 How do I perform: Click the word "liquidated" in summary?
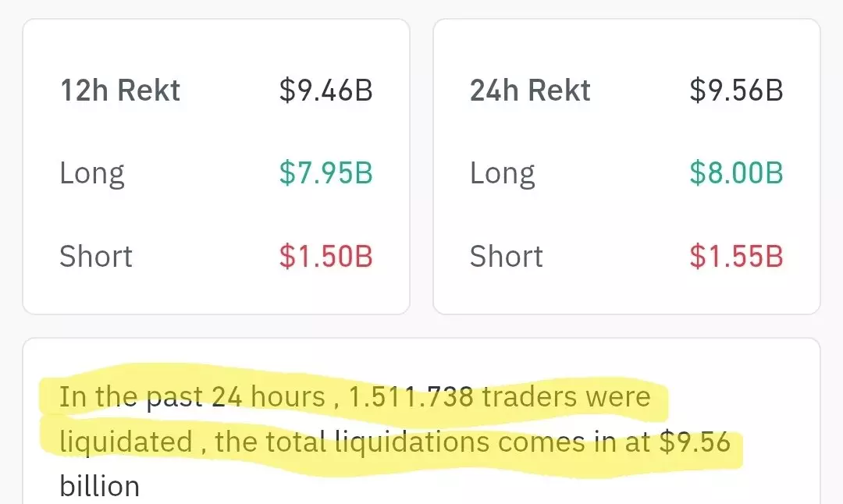coord(126,442)
